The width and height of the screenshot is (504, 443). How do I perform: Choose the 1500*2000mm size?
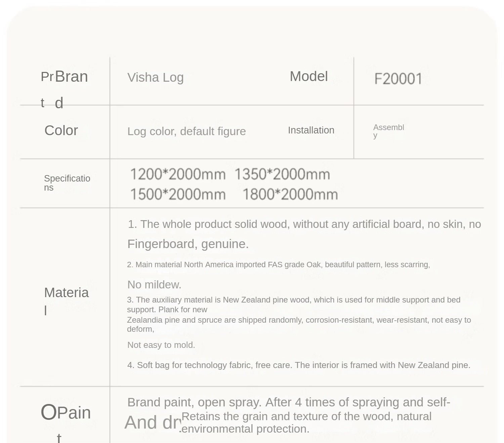coord(178,195)
